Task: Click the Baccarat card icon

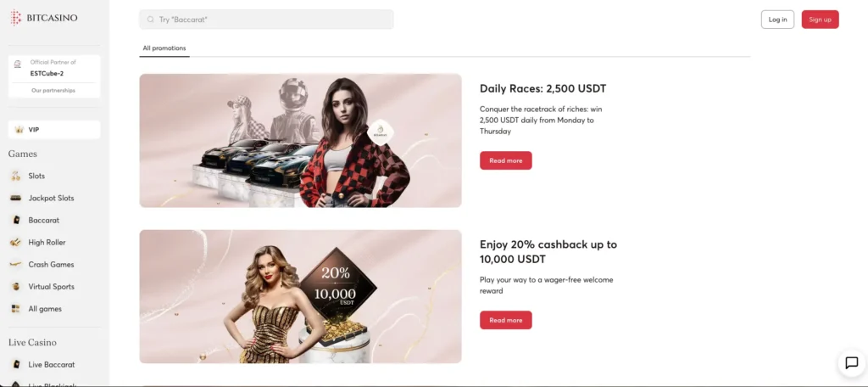Action: 16,220
